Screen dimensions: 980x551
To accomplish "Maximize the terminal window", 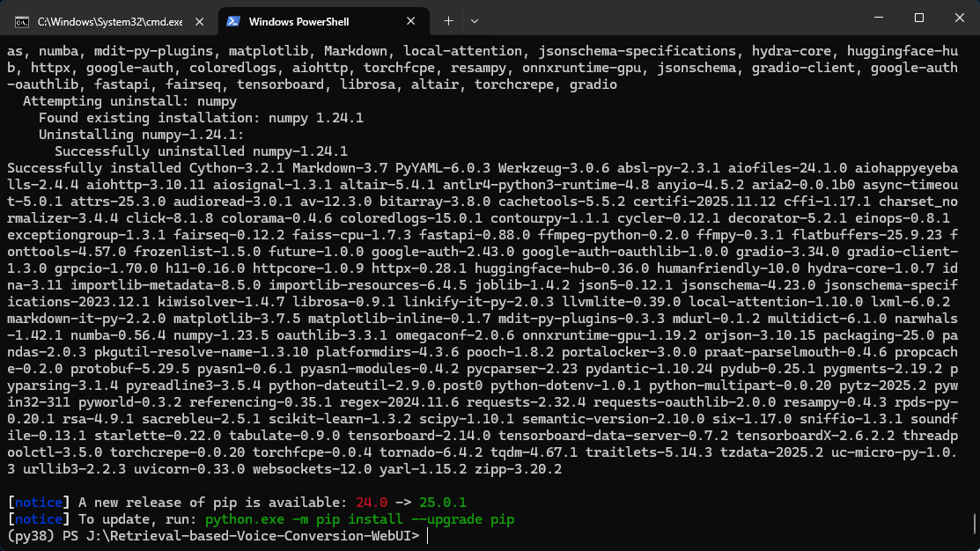I will point(918,18).
